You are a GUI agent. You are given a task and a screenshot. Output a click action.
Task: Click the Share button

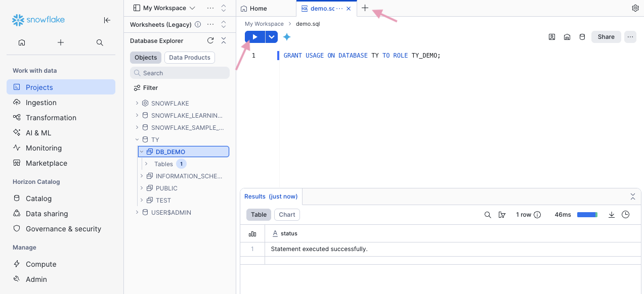(x=606, y=37)
